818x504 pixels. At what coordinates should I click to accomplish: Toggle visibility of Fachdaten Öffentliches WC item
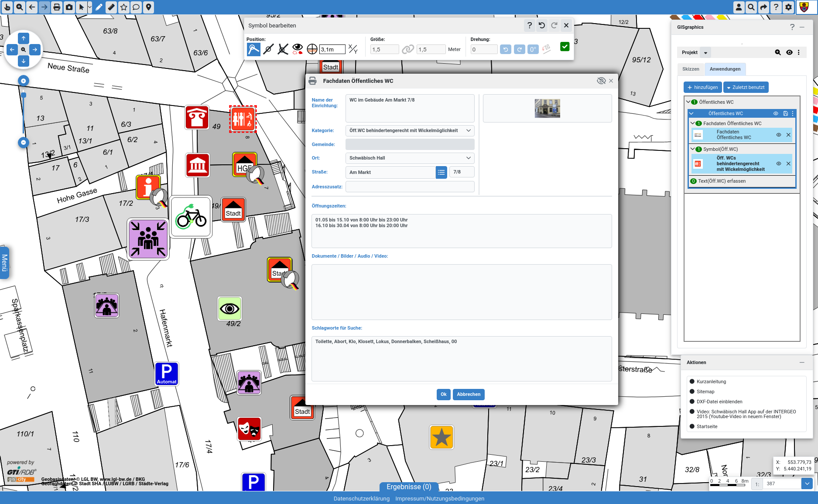pyautogui.click(x=778, y=135)
